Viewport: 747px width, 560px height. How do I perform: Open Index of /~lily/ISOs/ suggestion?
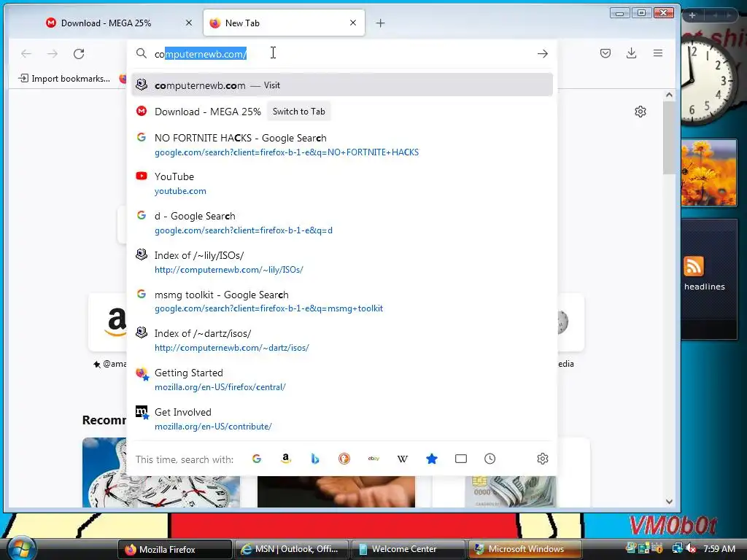[x=342, y=262]
